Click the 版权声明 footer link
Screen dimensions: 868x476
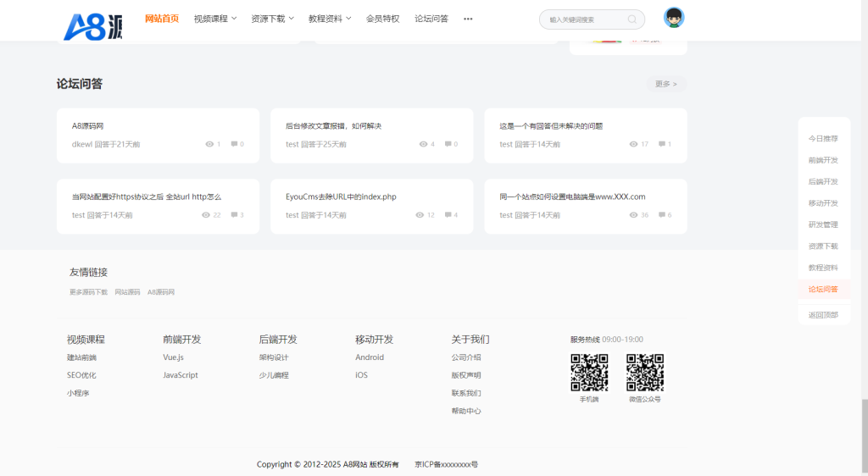coord(466,375)
